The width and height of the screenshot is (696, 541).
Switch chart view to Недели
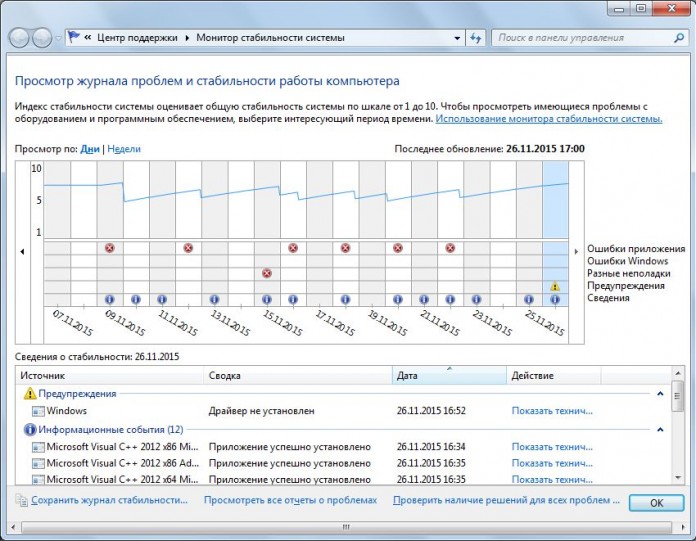point(124,148)
